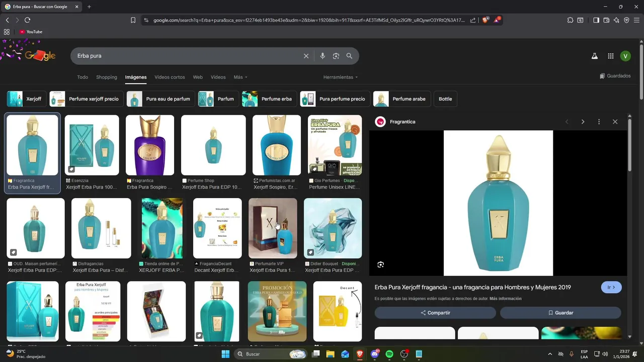The image size is (644, 362).
Task: Click the Windows taskbar Buscar box
Action: point(271,354)
